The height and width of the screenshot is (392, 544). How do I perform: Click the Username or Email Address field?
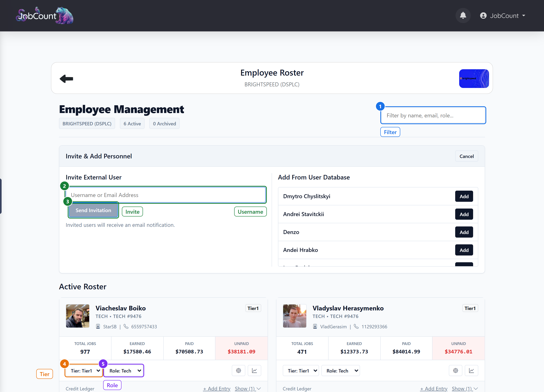point(166,195)
